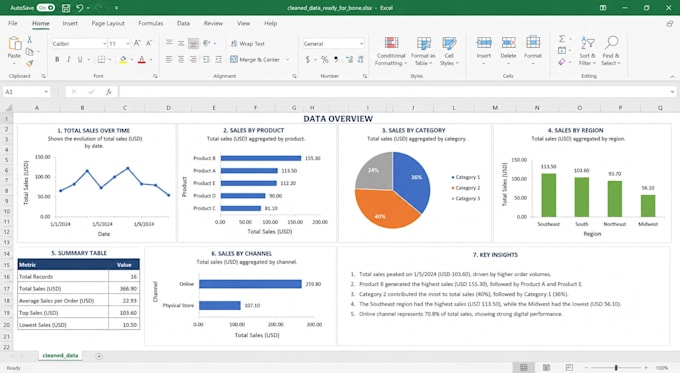
Task: Switch to the Data tab
Action: [x=183, y=23]
